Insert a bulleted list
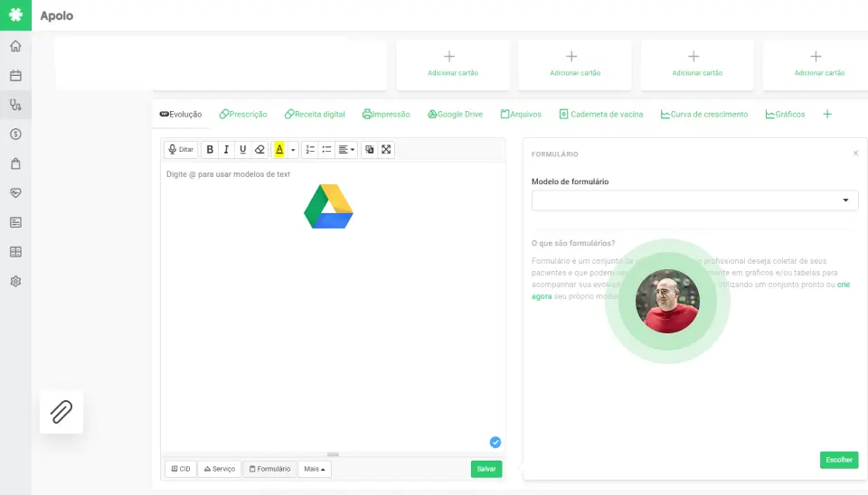868x495 pixels. click(326, 149)
